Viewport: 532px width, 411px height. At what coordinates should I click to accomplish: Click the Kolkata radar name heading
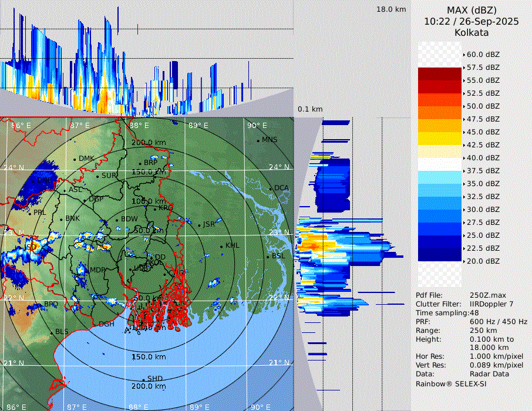tap(471, 33)
